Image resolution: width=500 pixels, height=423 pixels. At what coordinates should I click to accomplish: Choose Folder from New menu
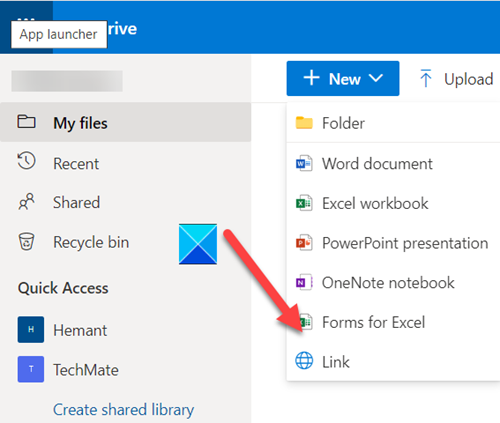coord(393,123)
